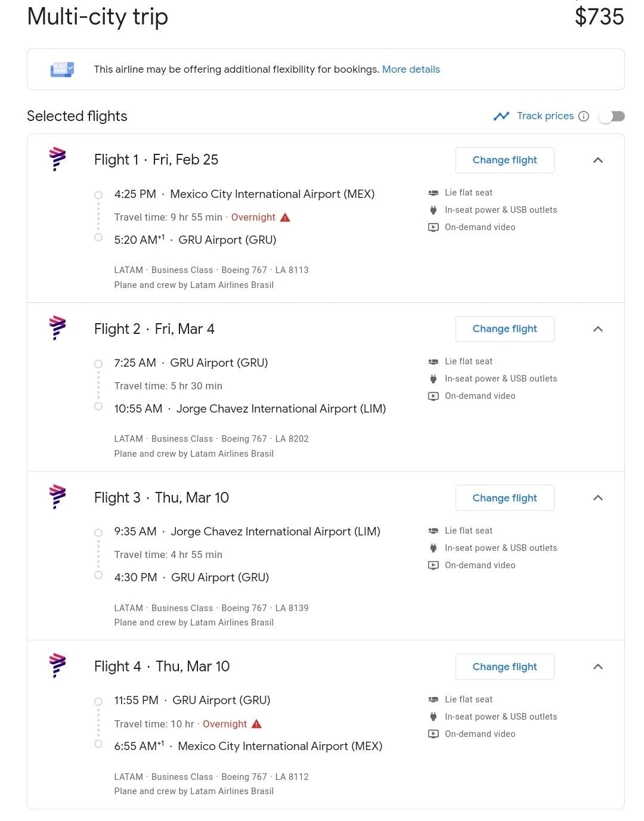
Task: Collapse Flight 4 details chevron
Action: [x=598, y=667]
